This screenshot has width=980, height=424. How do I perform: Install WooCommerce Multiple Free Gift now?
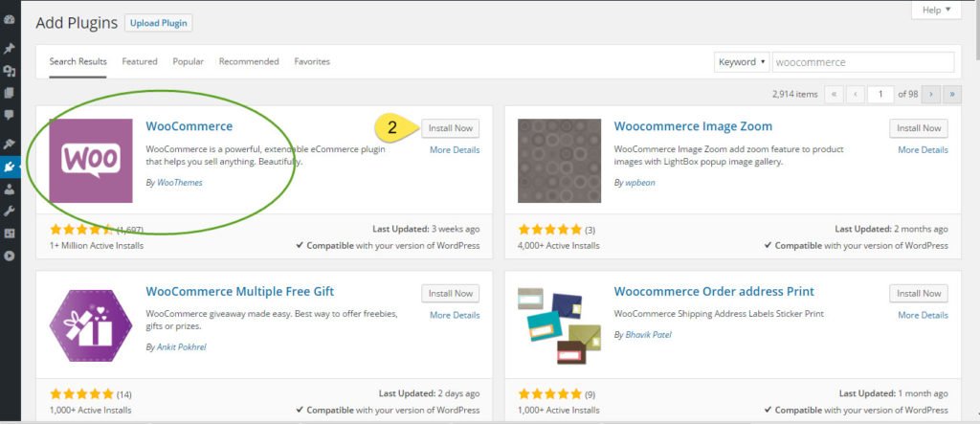point(450,293)
